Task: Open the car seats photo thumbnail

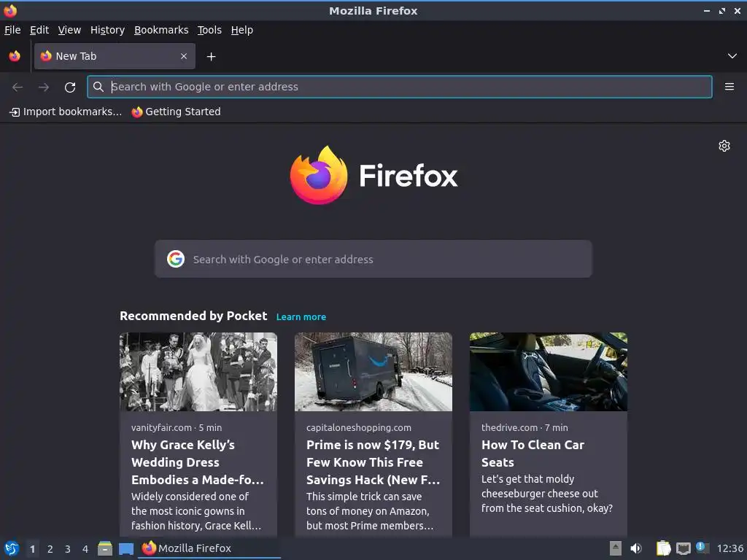Action: pyautogui.click(x=549, y=372)
